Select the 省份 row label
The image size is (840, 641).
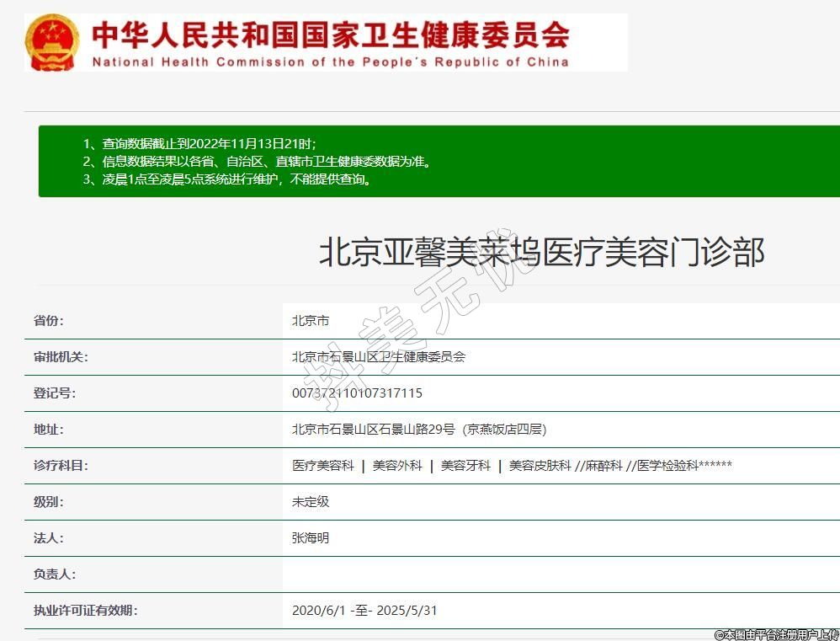[49, 321]
